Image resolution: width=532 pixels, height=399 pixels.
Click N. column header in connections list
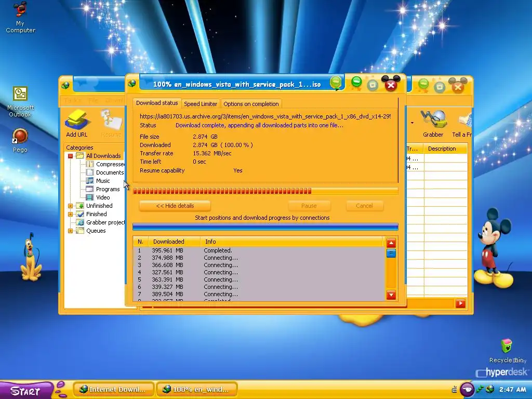click(141, 242)
